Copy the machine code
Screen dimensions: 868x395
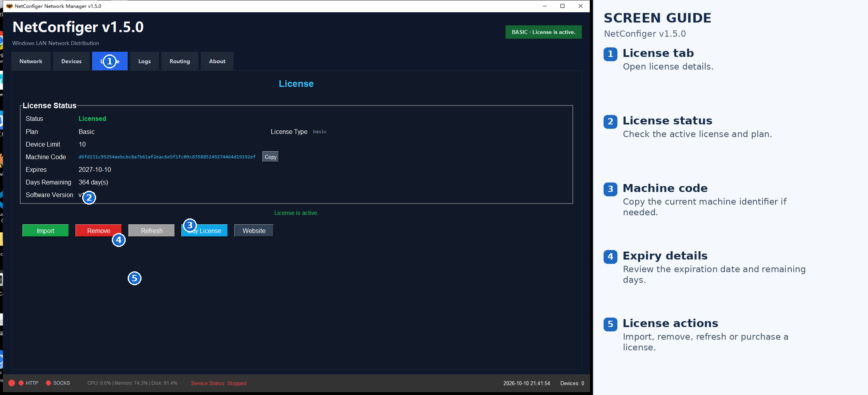coord(271,157)
